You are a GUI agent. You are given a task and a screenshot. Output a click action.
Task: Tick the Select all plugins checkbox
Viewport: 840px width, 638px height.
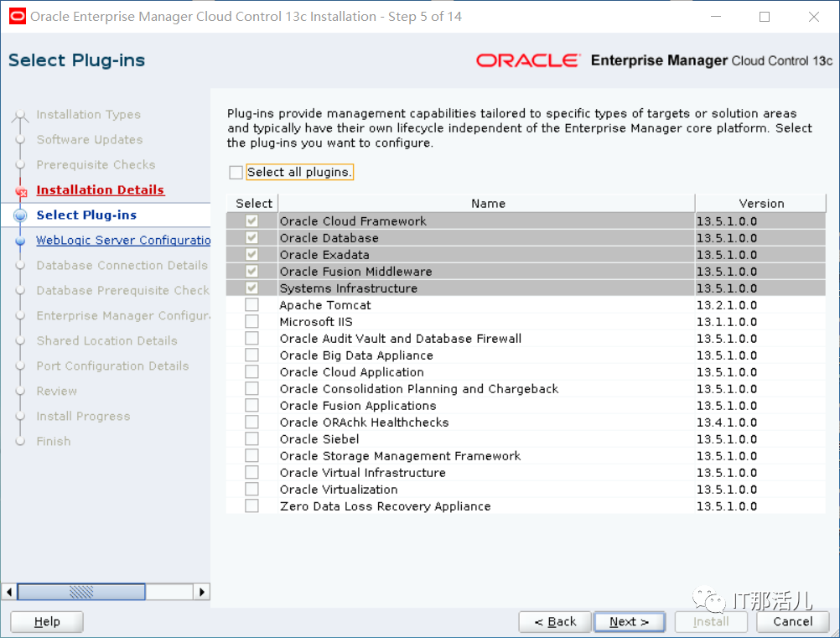click(x=236, y=173)
